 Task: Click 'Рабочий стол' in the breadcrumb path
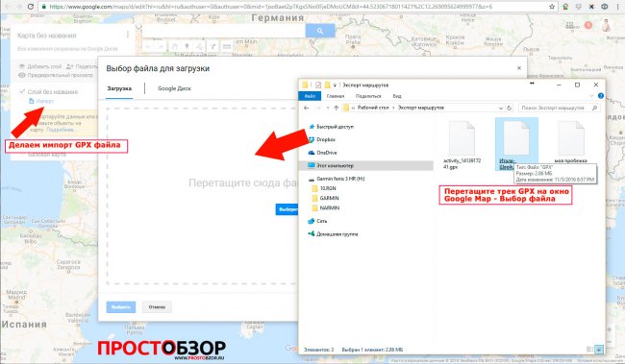click(373, 108)
